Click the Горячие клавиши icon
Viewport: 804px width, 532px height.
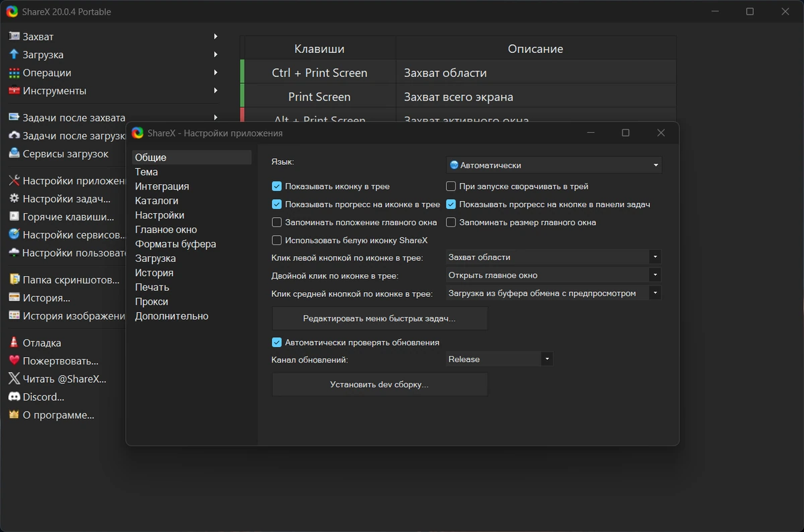point(14,216)
